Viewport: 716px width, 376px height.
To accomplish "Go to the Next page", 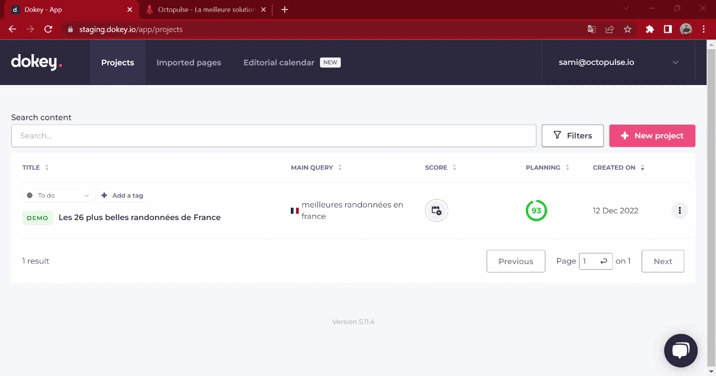I will tap(663, 261).
